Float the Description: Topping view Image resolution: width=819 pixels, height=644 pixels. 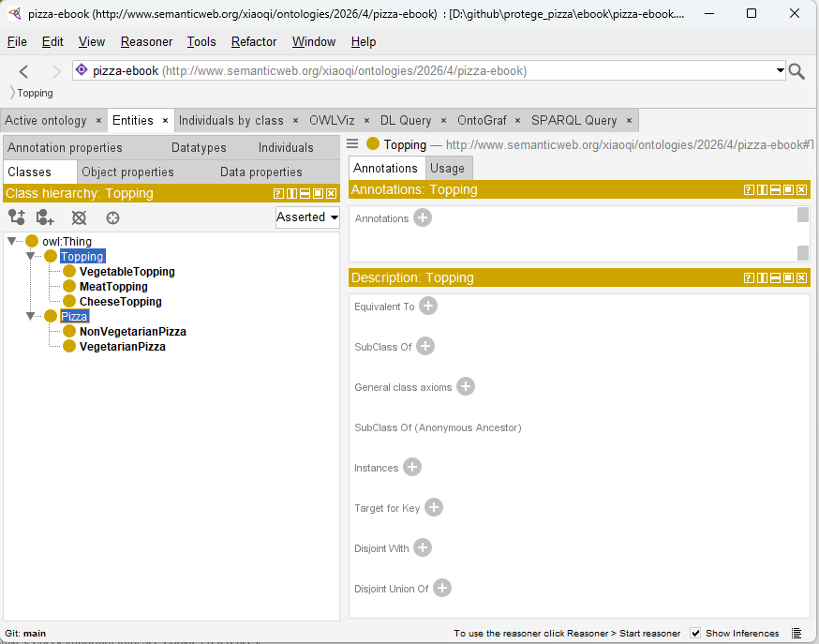tap(789, 277)
